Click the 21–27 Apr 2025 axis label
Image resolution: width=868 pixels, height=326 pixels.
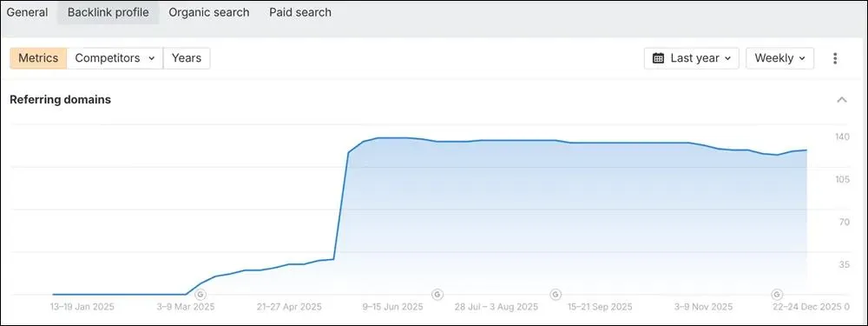(x=289, y=307)
